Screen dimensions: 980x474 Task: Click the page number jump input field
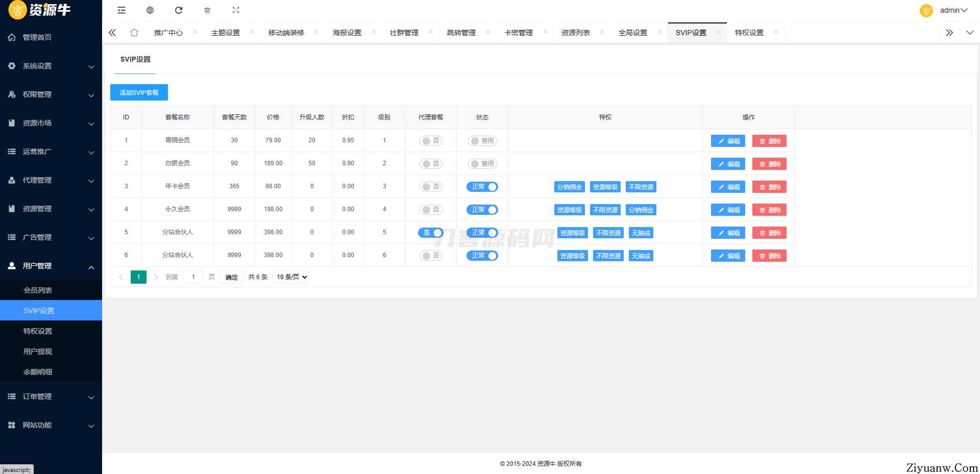pos(193,277)
